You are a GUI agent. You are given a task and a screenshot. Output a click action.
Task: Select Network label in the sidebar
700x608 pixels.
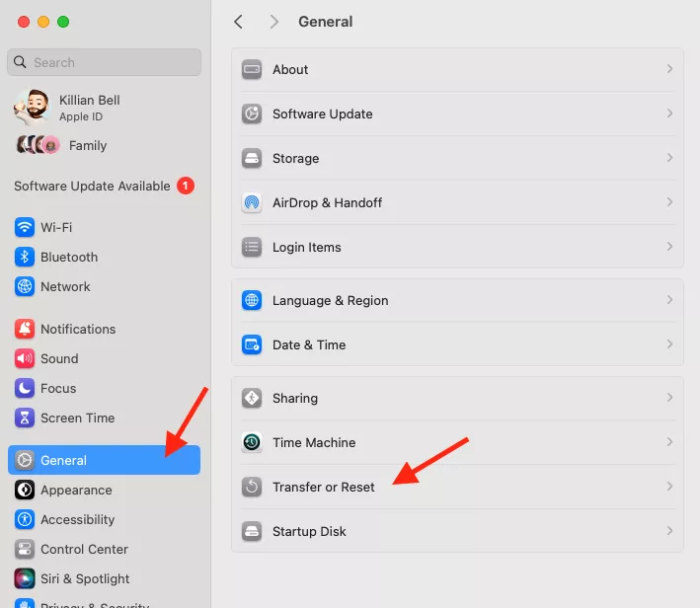tap(65, 286)
